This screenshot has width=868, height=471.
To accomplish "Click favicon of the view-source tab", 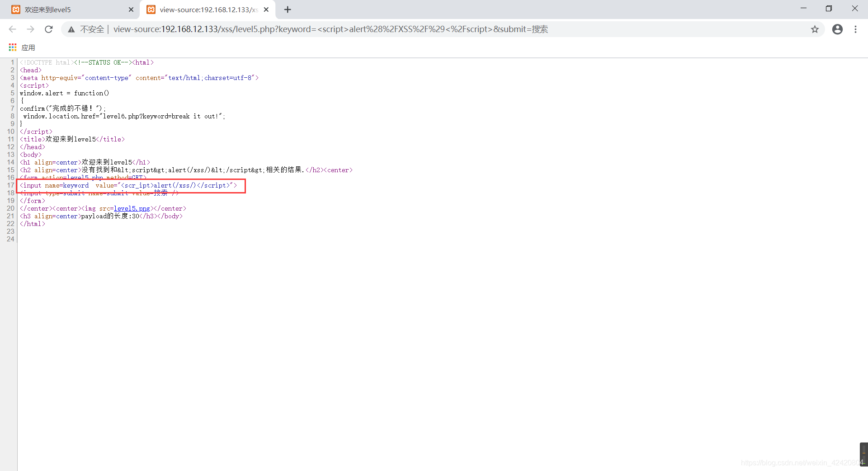I will tap(151, 9).
